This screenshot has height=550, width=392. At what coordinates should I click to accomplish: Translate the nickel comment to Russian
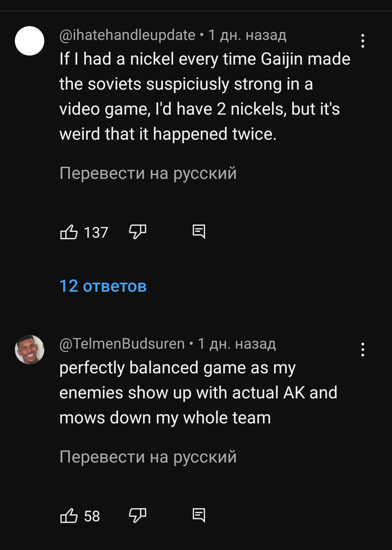coord(148,173)
